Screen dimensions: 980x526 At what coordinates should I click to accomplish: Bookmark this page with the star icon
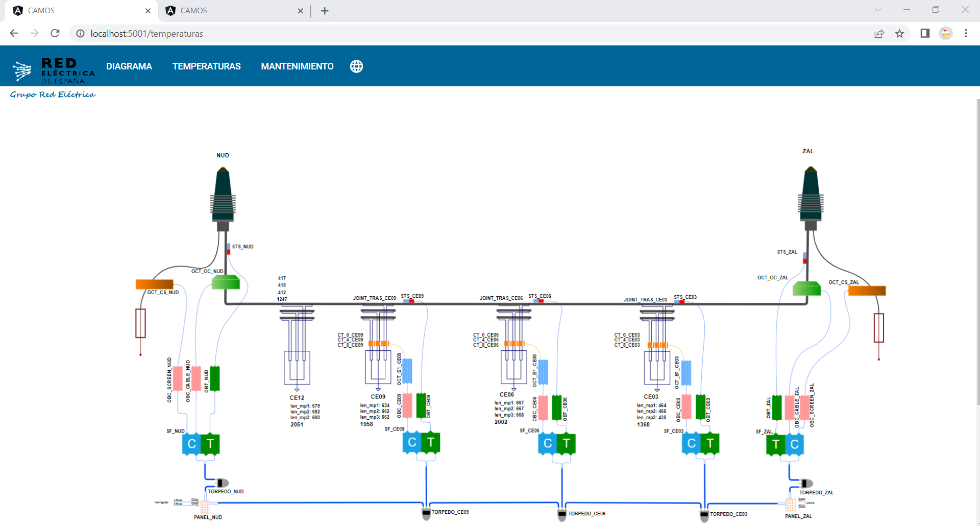tap(899, 33)
